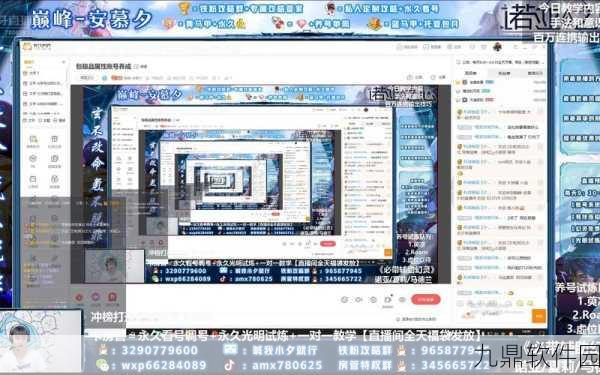Click the first round control icon left of red button
The image size is (600, 375).
[344, 300]
